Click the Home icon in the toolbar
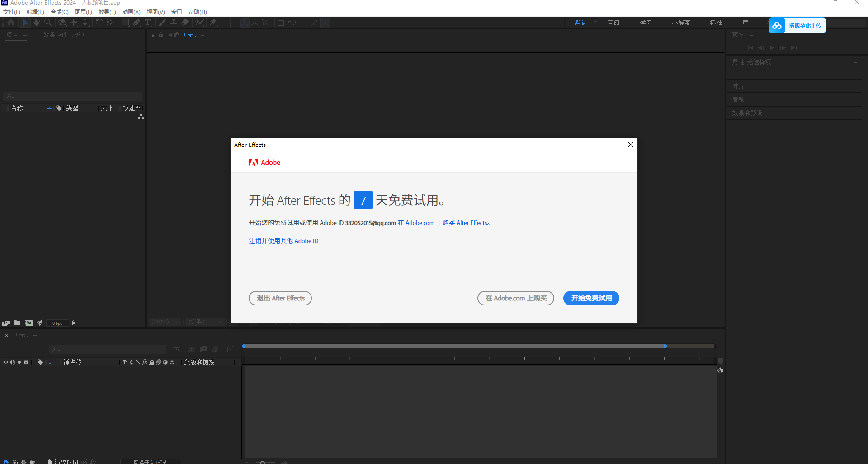 (10, 22)
